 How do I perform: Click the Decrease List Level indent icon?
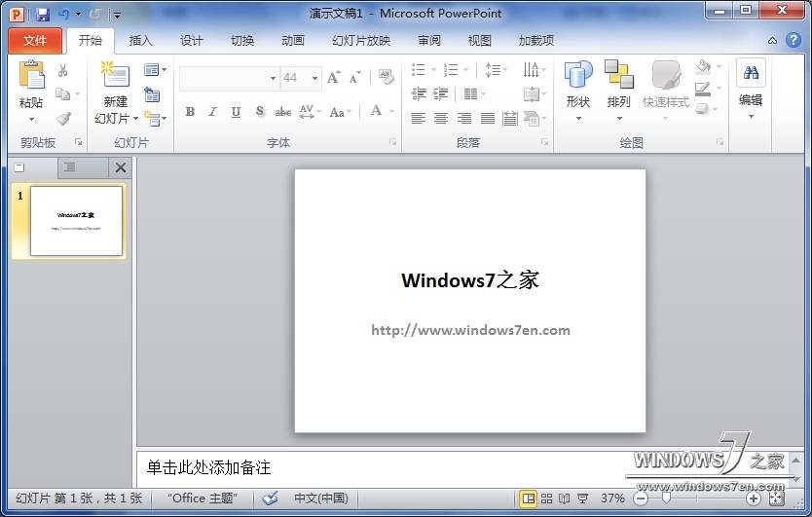coord(419,93)
